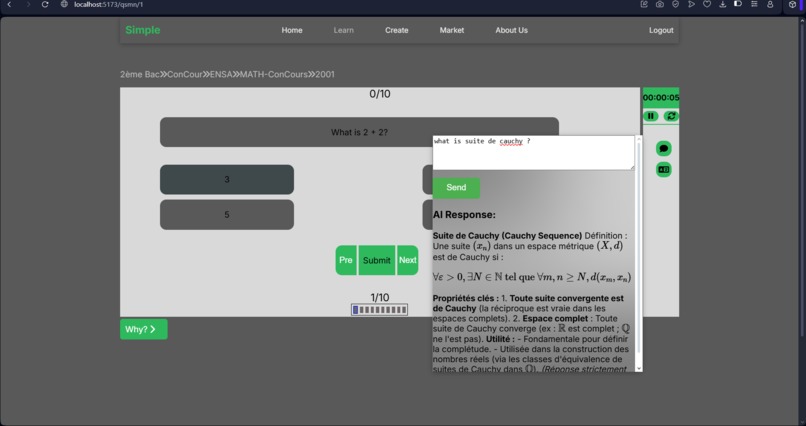Open the browser downloads icon
806x426 pixels.
(x=722, y=4)
